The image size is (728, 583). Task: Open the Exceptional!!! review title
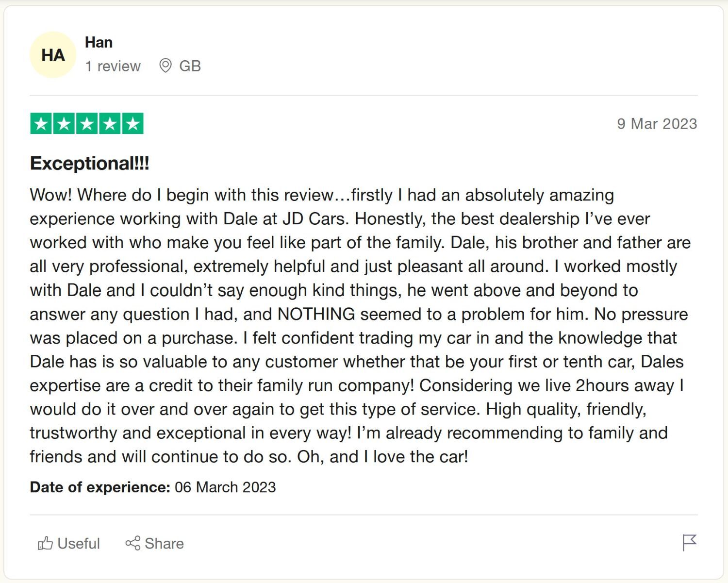click(89, 163)
